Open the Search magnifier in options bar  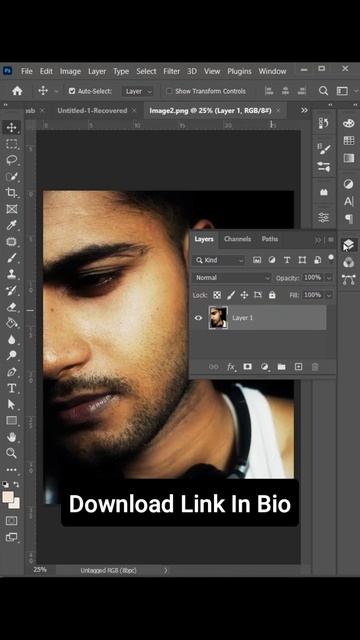[x=323, y=91]
